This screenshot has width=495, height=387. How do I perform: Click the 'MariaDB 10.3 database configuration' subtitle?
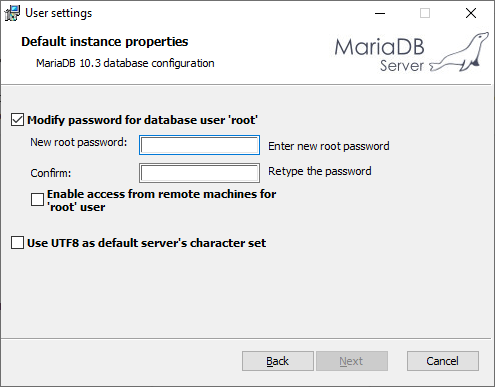click(x=125, y=63)
